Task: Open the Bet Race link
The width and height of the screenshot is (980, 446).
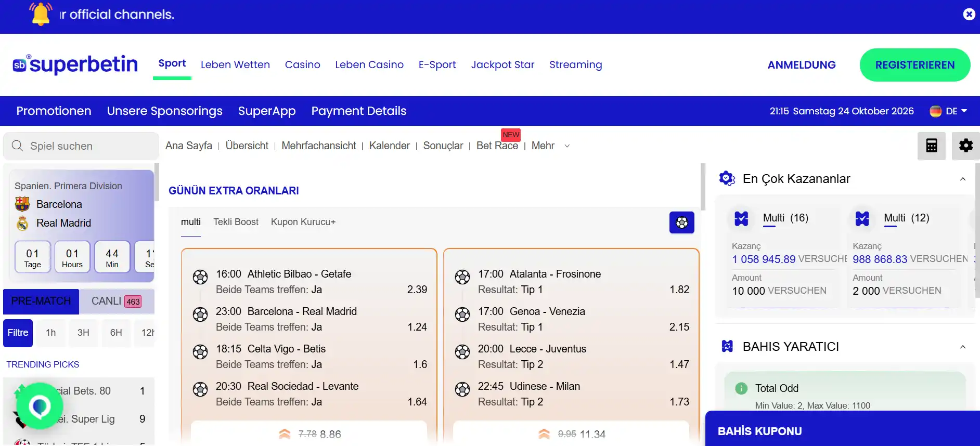Action: (497, 146)
